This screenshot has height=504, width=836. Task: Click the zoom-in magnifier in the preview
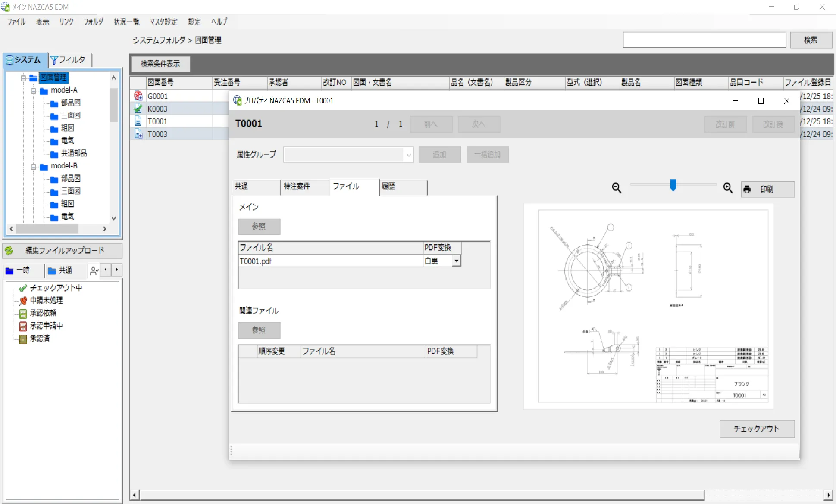pyautogui.click(x=728, y=188)
